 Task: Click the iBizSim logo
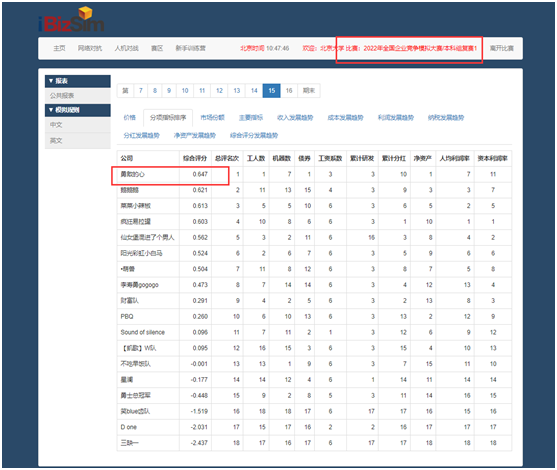pos(71,20)
